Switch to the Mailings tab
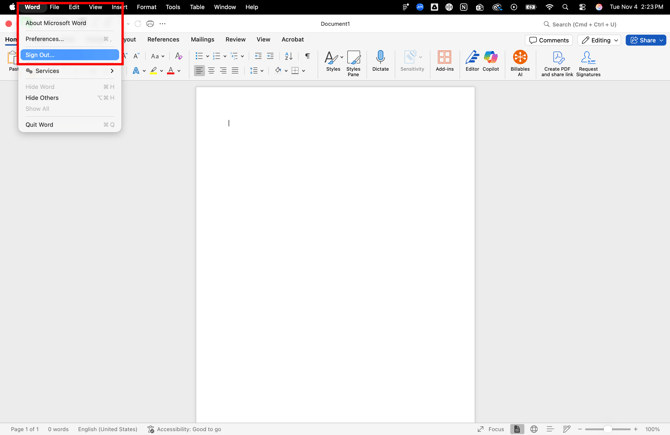 click(202, 40)
